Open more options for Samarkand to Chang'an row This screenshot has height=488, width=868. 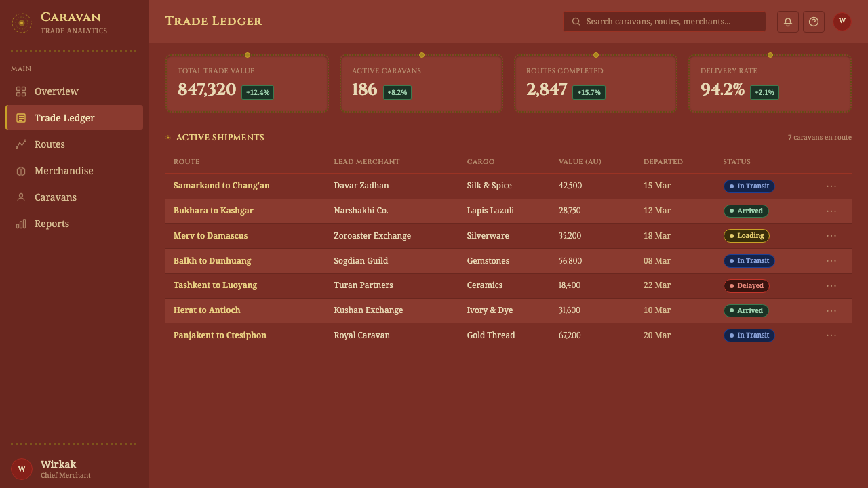(x=831, y=186)
